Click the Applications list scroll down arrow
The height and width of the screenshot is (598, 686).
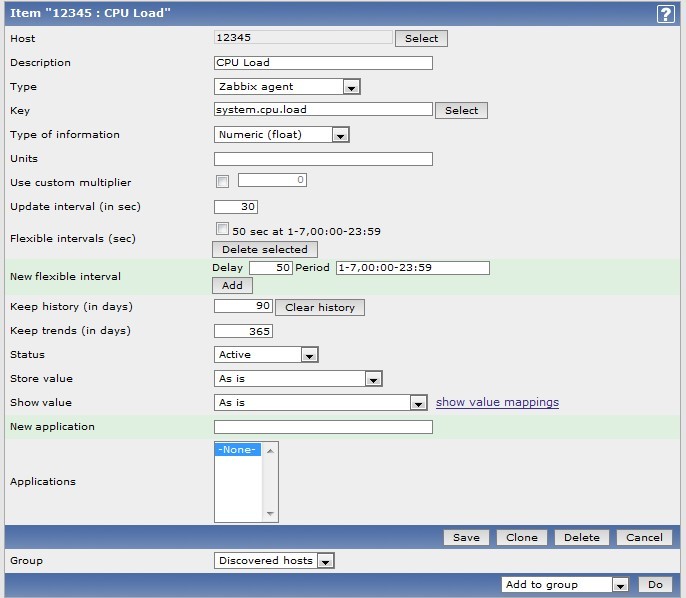click(270, 514)
